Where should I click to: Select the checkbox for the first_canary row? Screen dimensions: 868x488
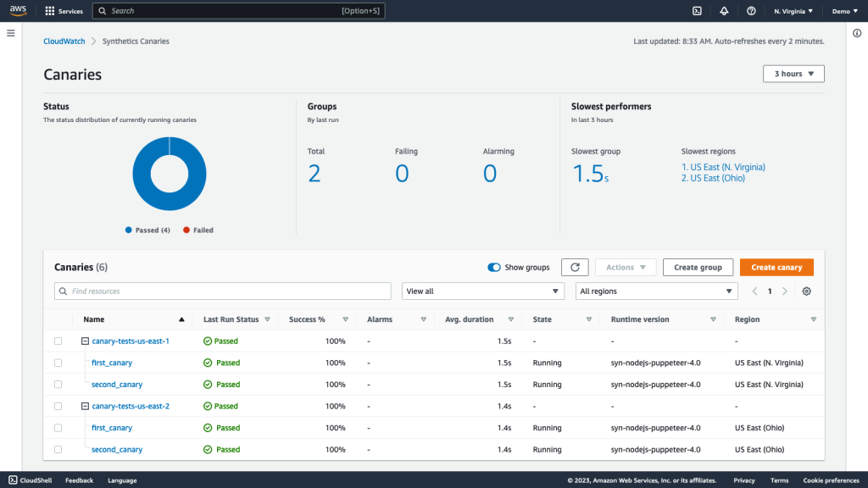58,363
